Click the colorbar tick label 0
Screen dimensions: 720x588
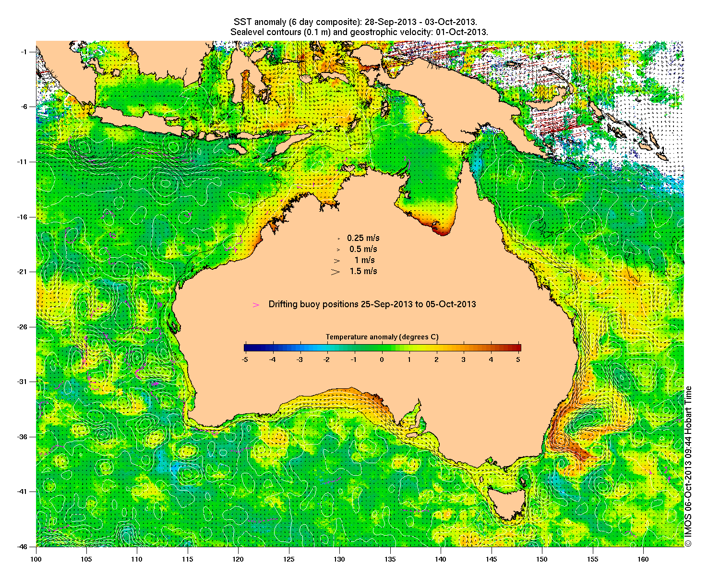[x=382, y=359]
